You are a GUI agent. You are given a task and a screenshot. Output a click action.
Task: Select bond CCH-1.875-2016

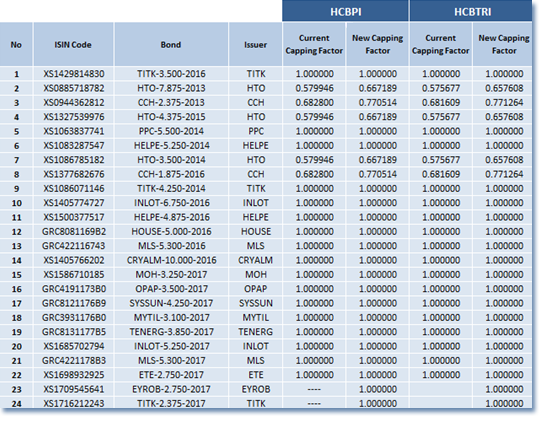click(x=171, y=174)
